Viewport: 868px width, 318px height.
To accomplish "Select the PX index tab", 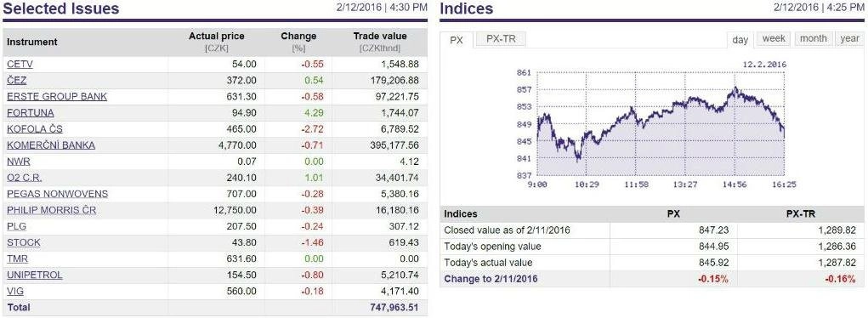I will click(x=457, y=40).
